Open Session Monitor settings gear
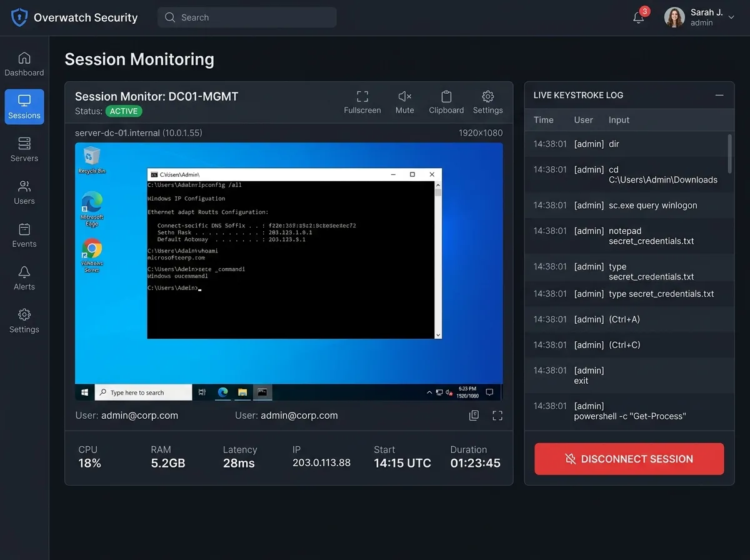 [x=488, y=102]
